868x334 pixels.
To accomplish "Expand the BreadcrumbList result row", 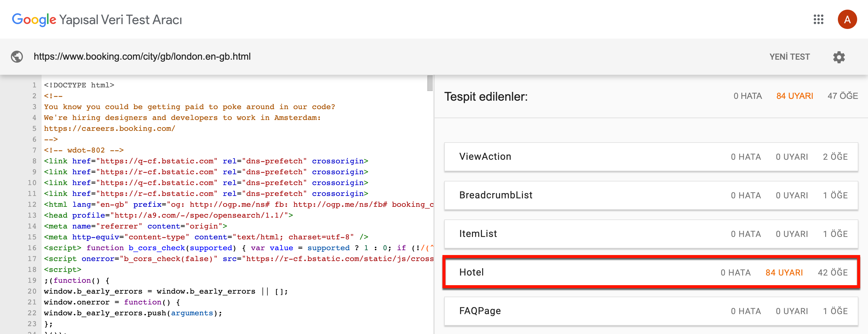I will tap(651, 195).
